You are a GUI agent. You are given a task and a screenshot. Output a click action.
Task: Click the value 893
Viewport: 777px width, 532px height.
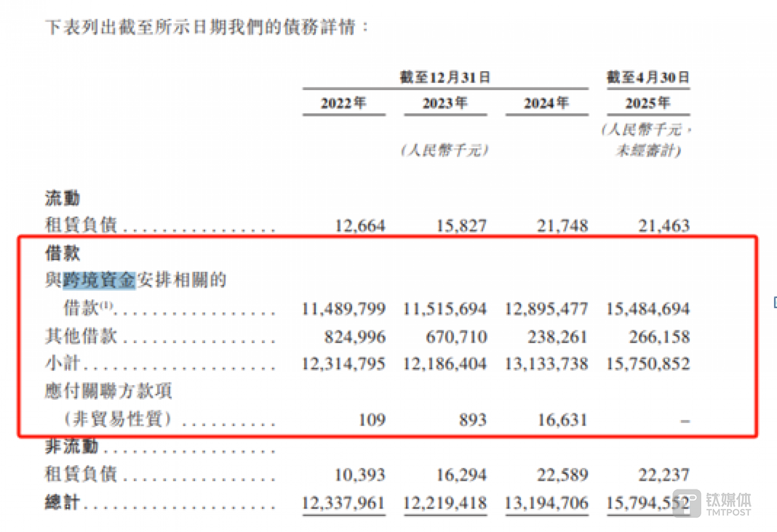[473, 420]
